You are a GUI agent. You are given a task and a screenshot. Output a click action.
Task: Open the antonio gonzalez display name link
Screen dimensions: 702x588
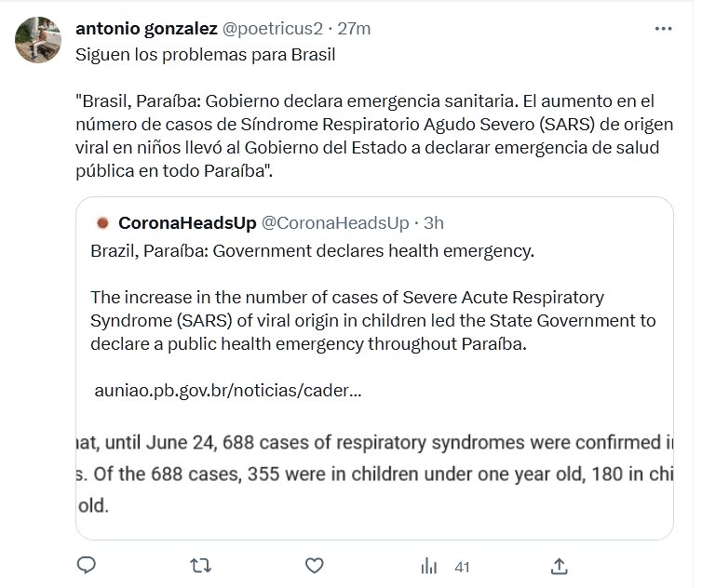pyautogui.click(x=146, y=29)
